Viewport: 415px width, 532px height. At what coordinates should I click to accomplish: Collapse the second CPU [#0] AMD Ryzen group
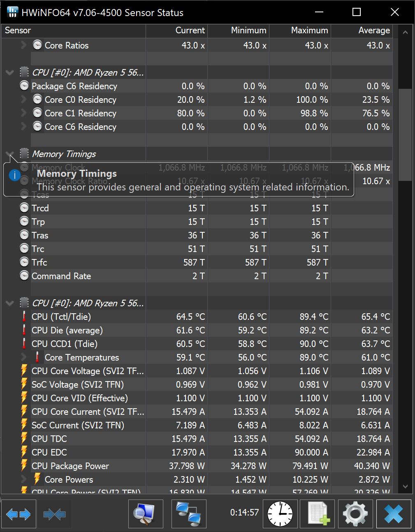[10, 303]
